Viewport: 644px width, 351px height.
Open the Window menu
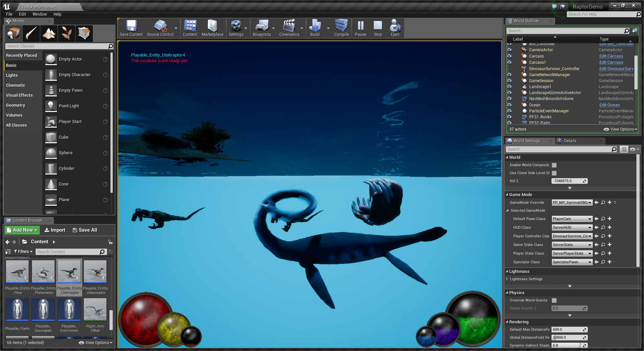(x=40, y=14)
